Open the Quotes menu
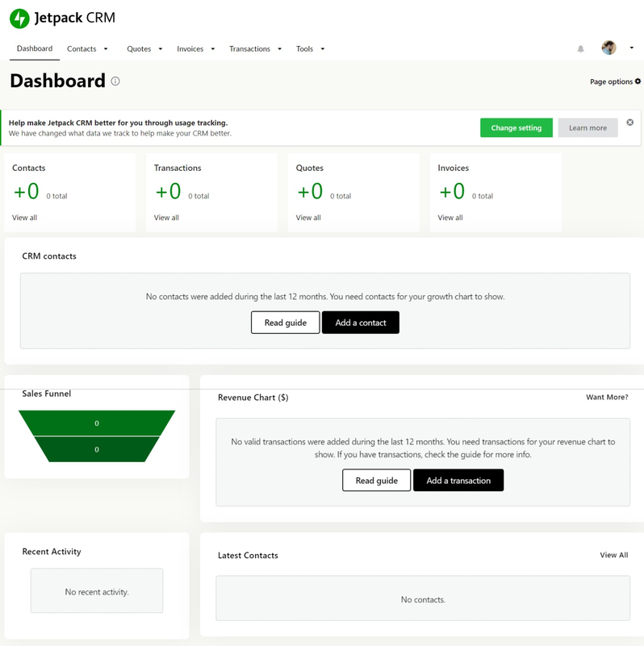644x646 pixels. pyautogui.click(x=139, y=49)
